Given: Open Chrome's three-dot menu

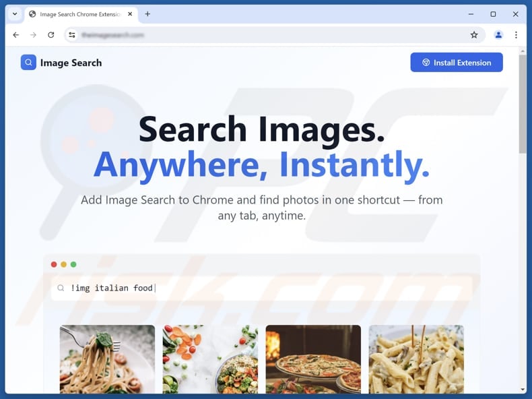Looking at the screenshot, I should (516, 34).
